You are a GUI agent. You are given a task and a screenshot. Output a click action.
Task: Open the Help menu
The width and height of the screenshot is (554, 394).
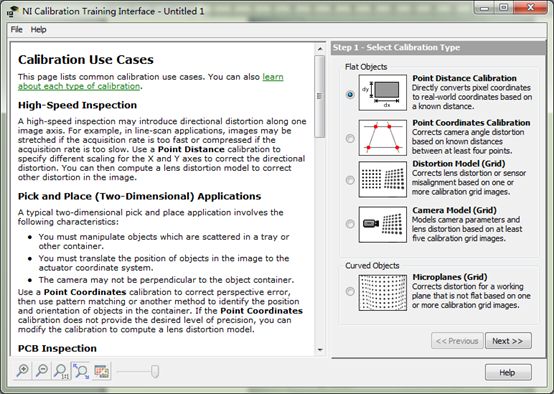pos(39,30)
